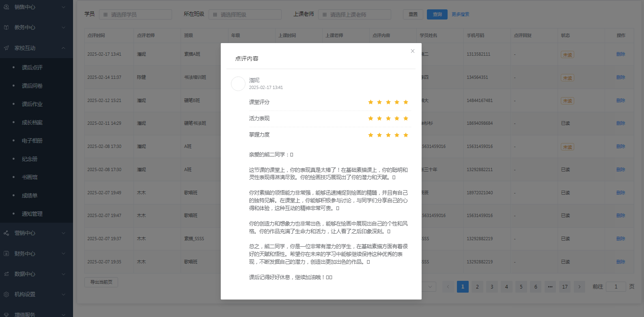Click the 点评时间 column header

point(96,35)
